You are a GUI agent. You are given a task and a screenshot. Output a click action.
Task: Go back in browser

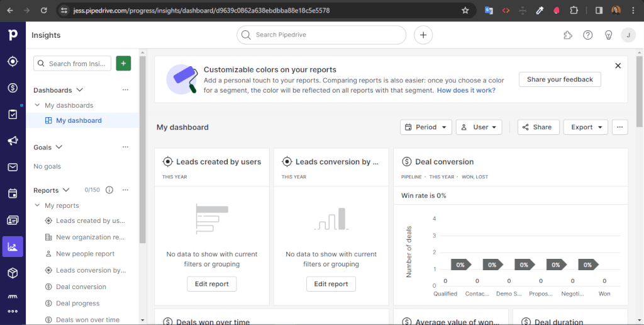[10, 10]
